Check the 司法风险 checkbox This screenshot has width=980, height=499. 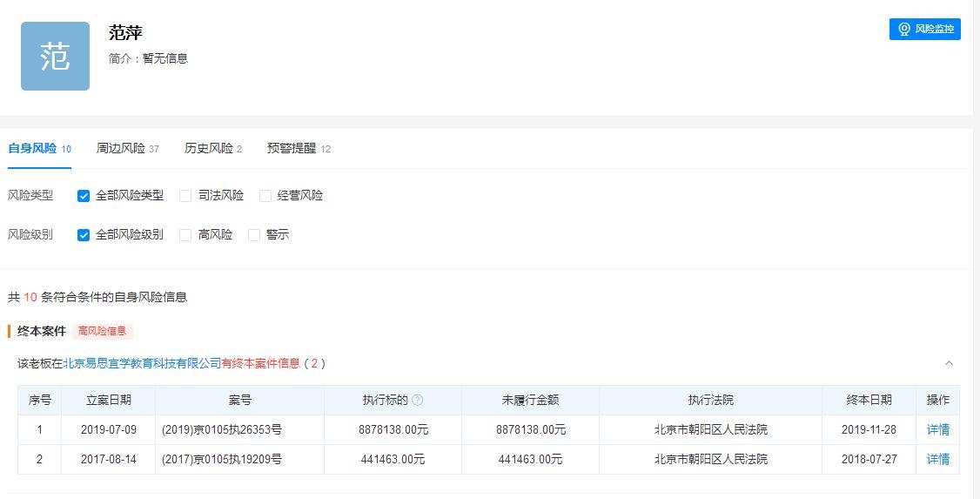185,196
